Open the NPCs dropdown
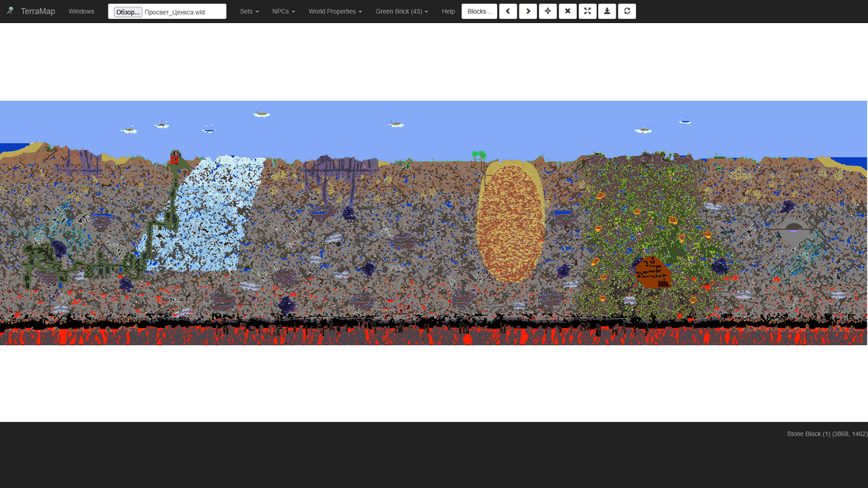Screen dimensions: 868x488 tap(283, 12)
